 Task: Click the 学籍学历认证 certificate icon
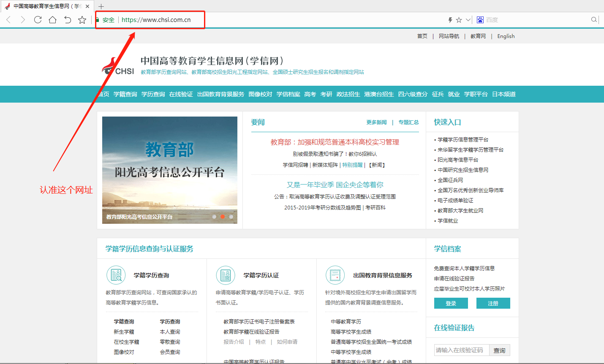click(226, 275)
